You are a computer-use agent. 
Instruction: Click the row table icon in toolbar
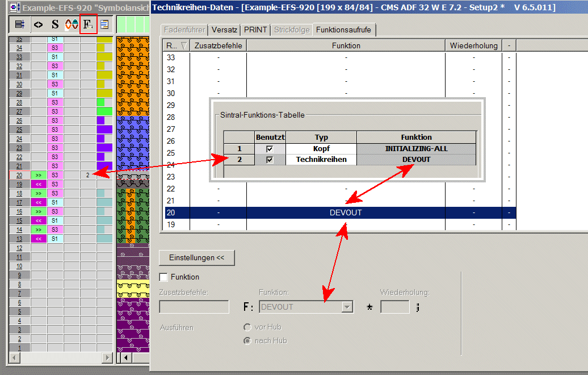click(x=19, y=24)
